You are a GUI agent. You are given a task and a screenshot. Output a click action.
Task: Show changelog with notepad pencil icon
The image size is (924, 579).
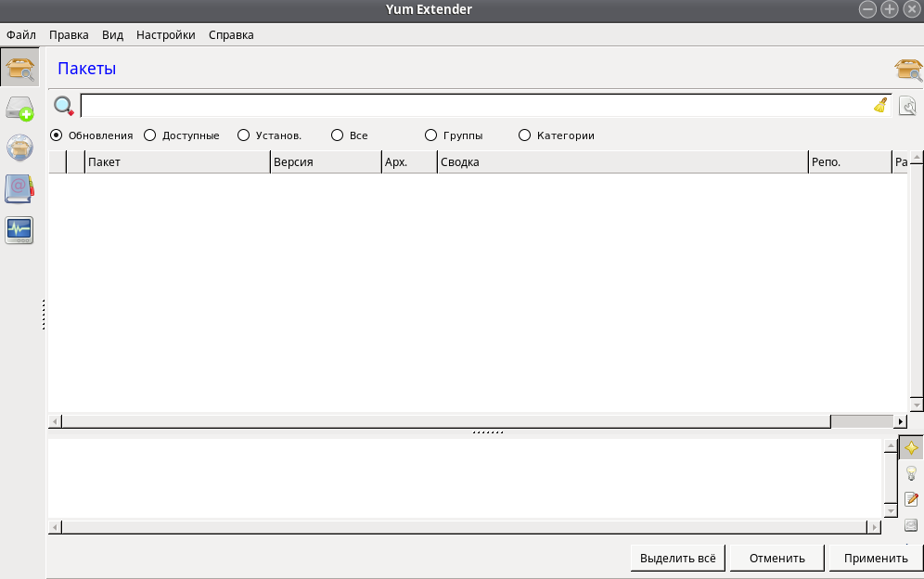pos(911,499)
